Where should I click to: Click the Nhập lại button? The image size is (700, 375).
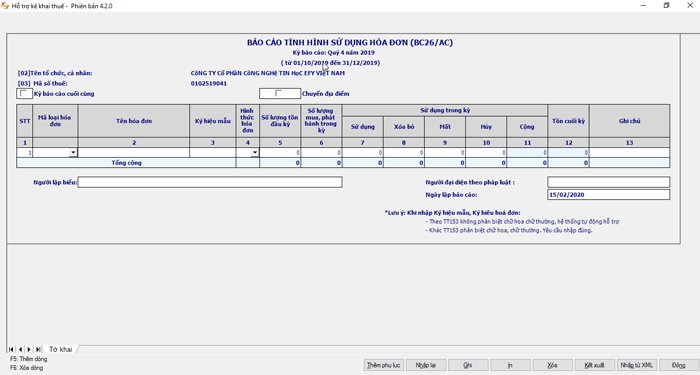coord(425,365)
